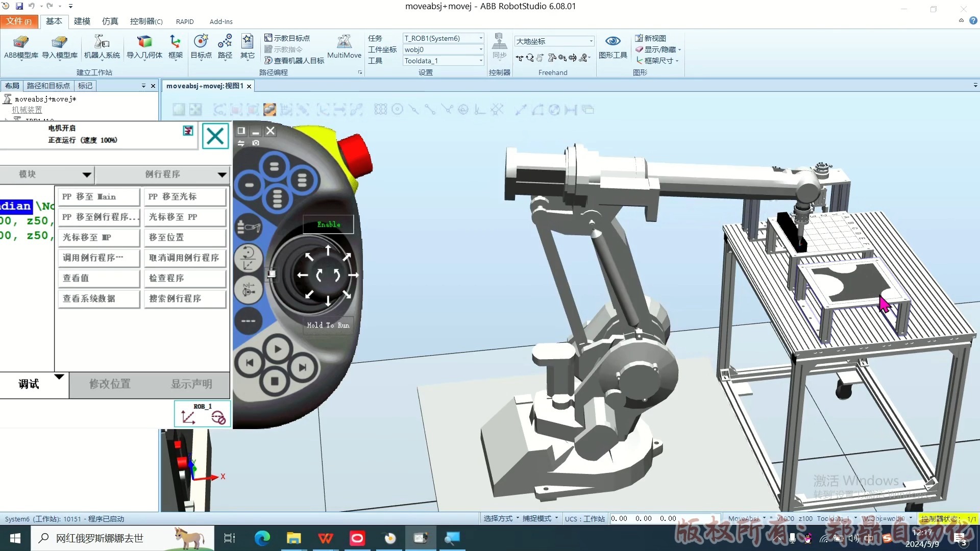Click the PP 移至 Main button
This screenshot has height=551, width=980.
[99, 197]
